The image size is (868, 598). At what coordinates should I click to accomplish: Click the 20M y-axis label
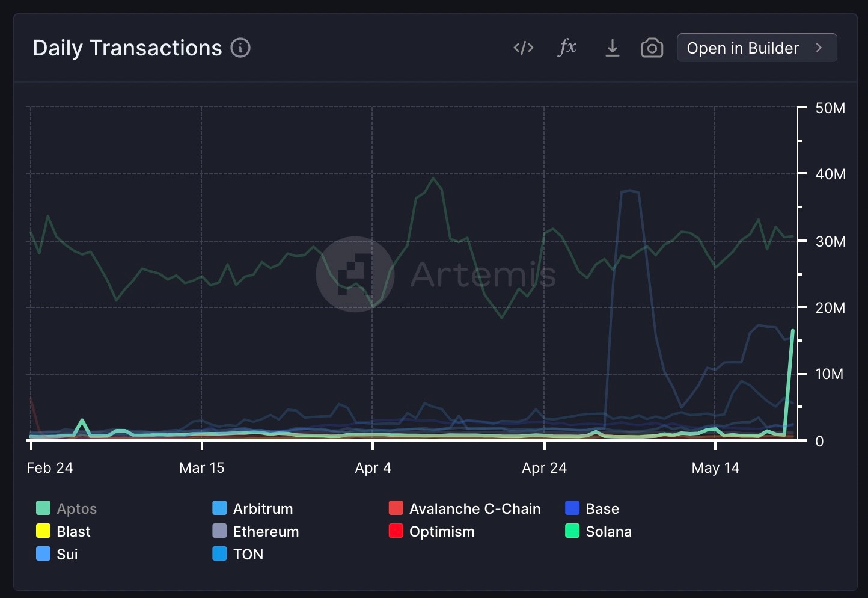coord(830,308)
